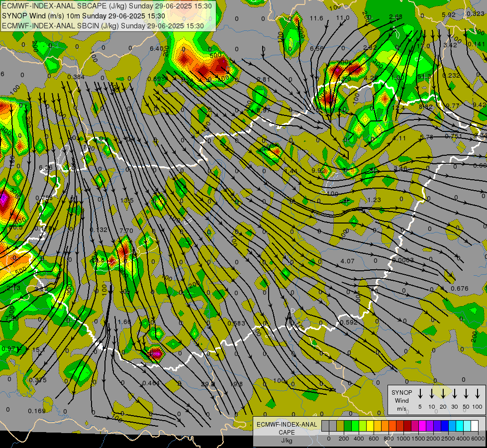Click the '1.23' value on the map

click(x=374, y=200)
